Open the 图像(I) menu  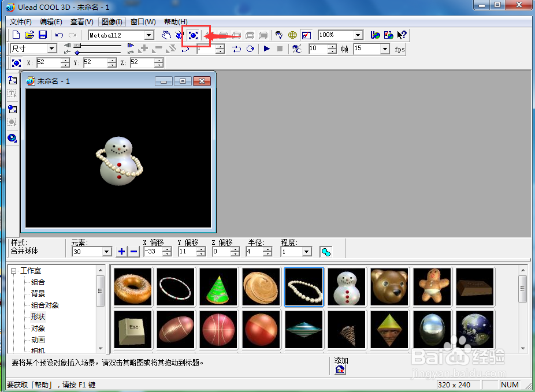click(112, 22)
